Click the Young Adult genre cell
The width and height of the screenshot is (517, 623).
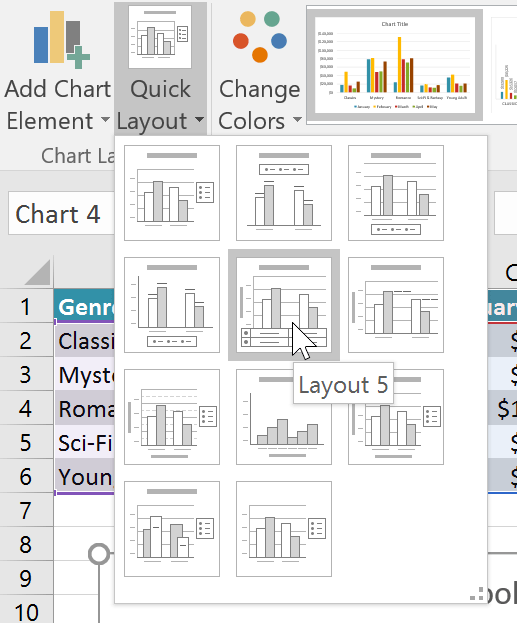pos(84,476)
